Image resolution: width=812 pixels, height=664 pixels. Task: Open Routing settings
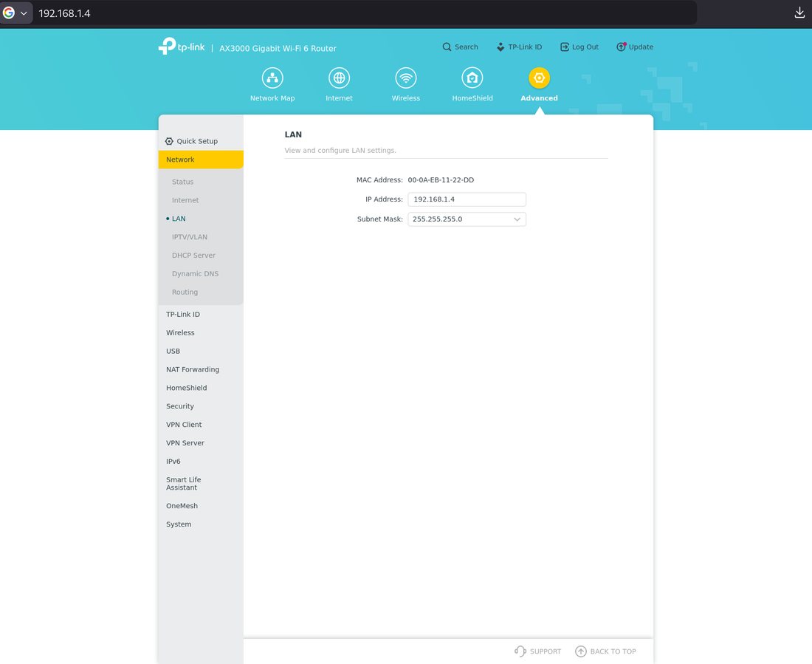(185, 292)
